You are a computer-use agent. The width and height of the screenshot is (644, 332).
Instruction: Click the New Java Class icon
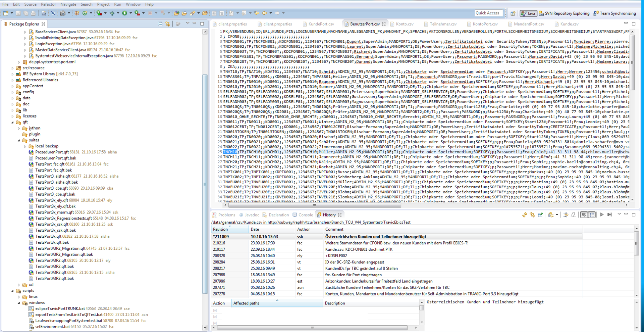85,13
